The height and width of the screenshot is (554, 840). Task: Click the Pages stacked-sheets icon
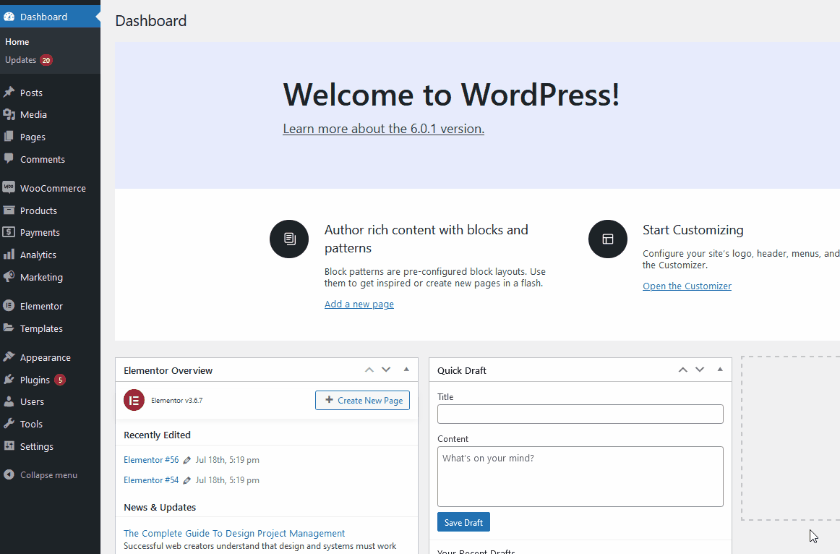click(x=9, y=137)
